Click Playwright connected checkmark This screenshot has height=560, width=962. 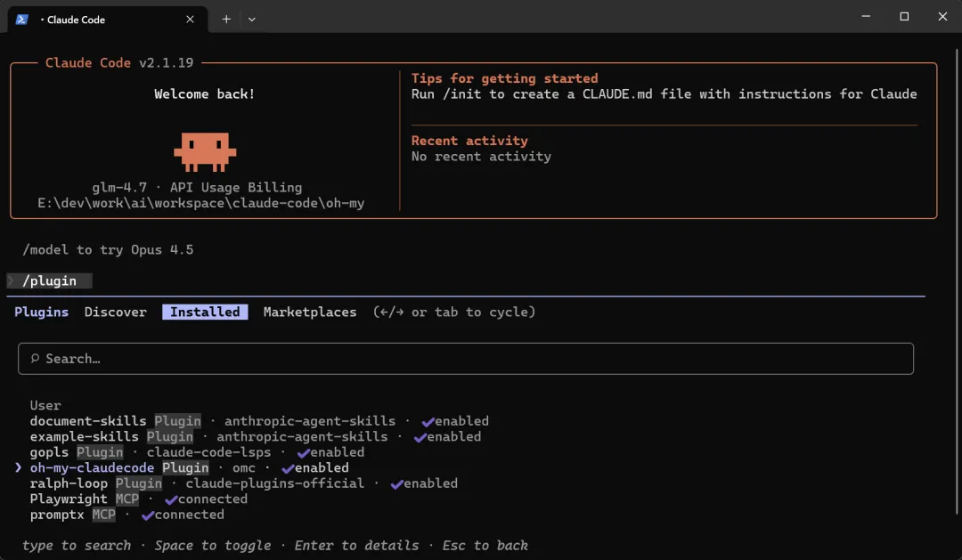pos(170,499)
